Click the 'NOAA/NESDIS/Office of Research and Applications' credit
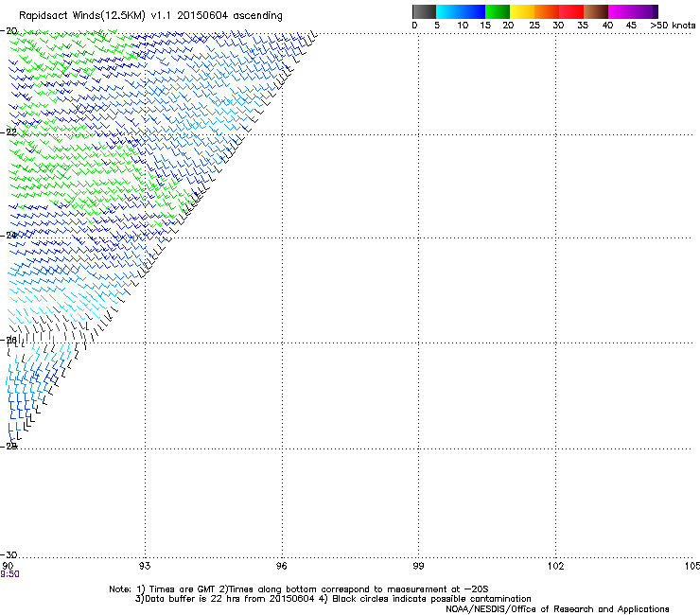Viewport: 700px width, 615px height. (557, 609)
